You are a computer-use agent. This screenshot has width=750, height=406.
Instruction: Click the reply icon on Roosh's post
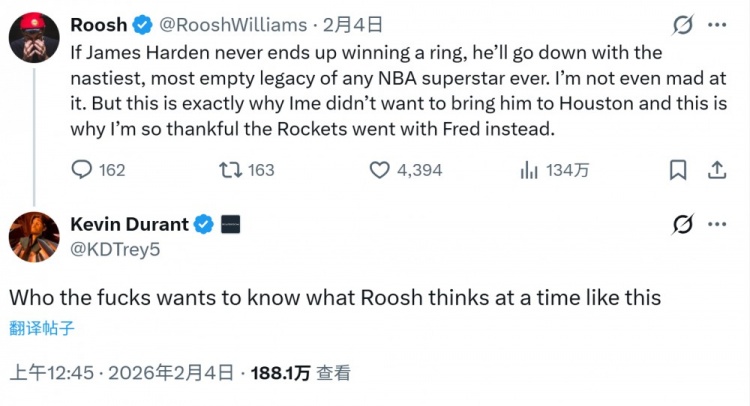82,170
